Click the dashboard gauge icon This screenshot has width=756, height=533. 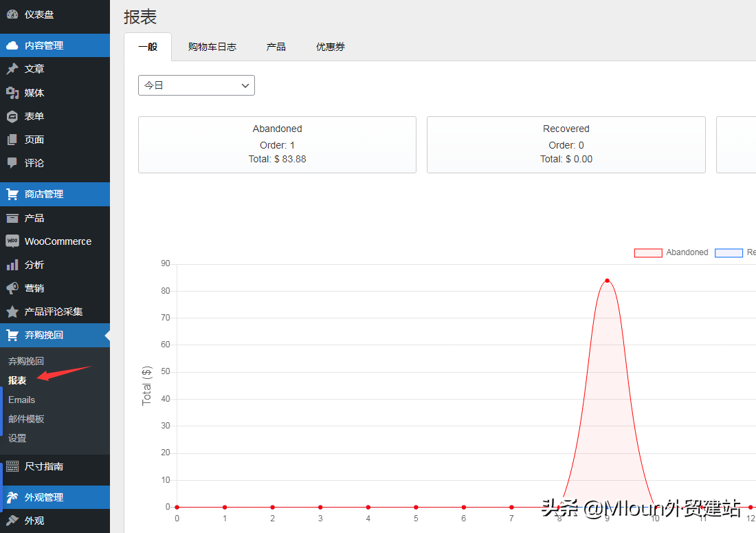pos(12,14)
